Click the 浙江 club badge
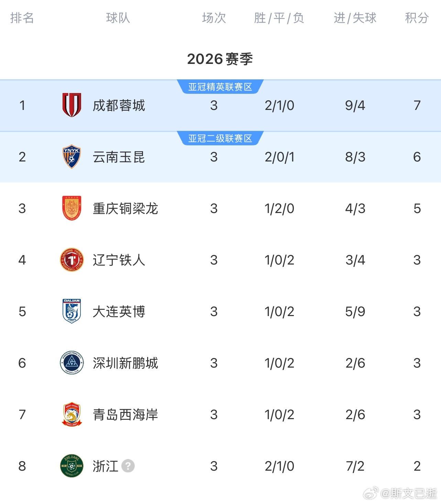This screenshot has height=504, width=441. [71, 466]
